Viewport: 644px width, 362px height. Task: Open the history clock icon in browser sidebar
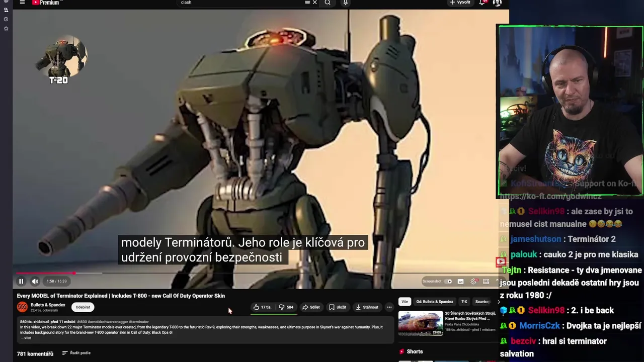(6, 19)
